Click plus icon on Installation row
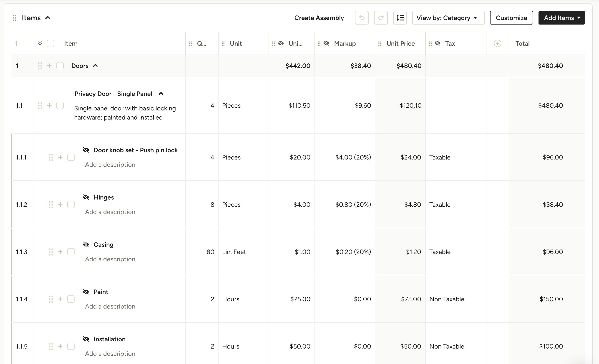Screen dimensions: 599x364 coord(60,346)
